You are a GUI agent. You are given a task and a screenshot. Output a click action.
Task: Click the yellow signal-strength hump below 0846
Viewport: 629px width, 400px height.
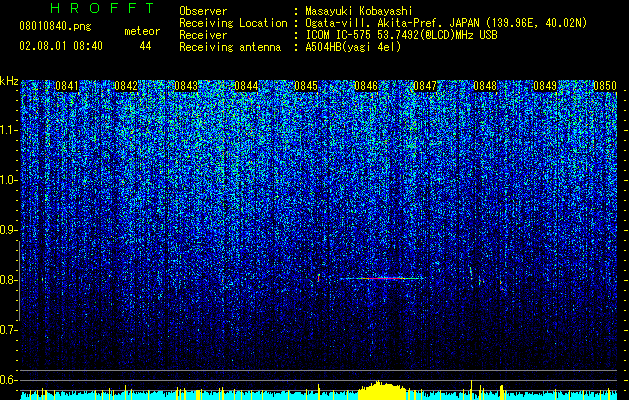(x=383, y=391)
